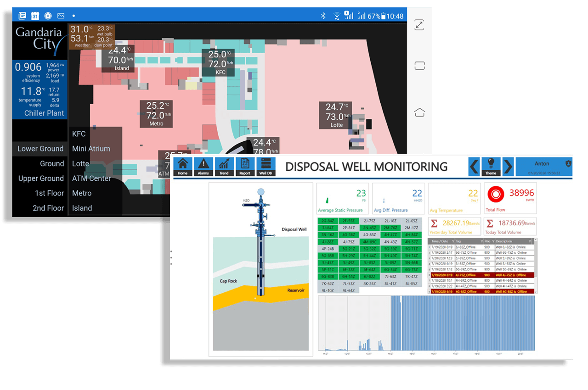
Task: Tap the picture notification icon in status bar
Action: [x=61, y=16]
